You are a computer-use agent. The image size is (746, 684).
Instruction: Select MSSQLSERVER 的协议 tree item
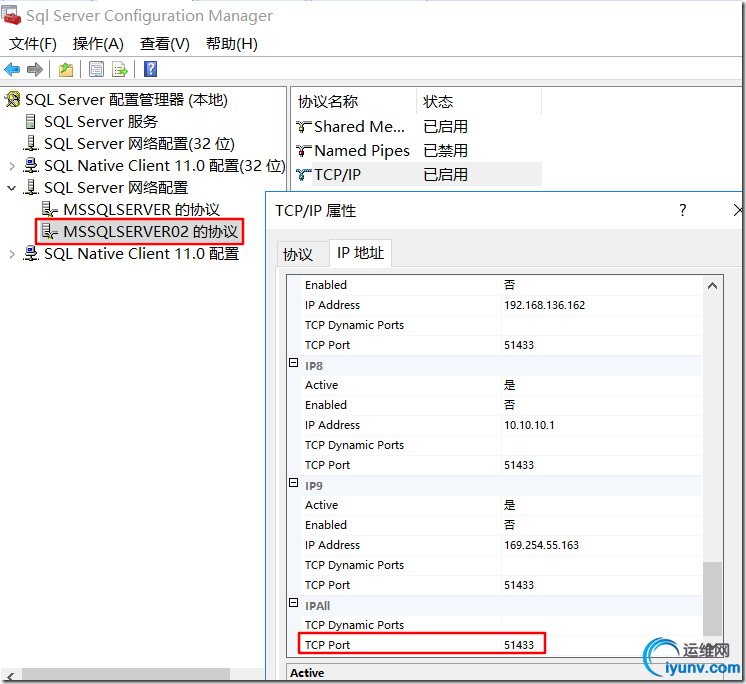tap(141, 210)
